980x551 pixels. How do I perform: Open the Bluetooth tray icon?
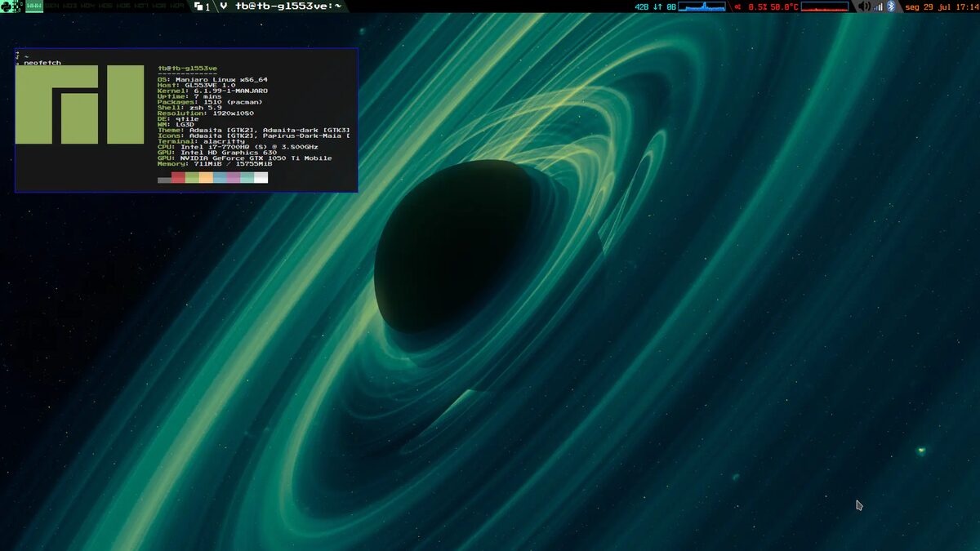(892, 6)
